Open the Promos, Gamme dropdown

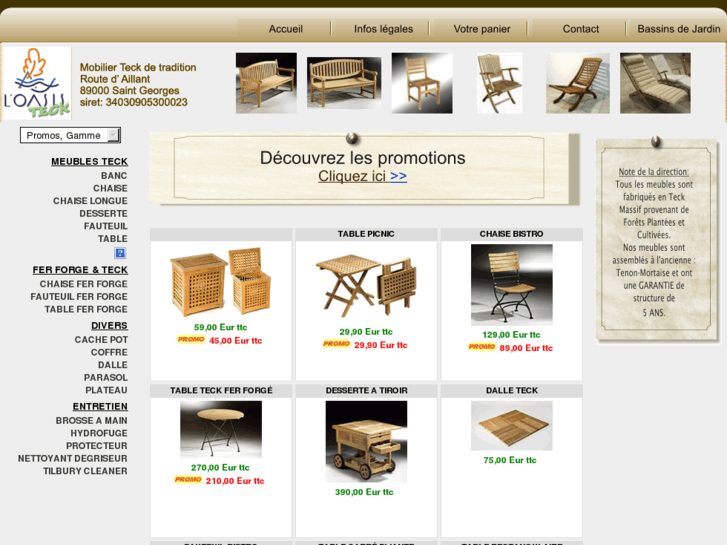[70, 135]
